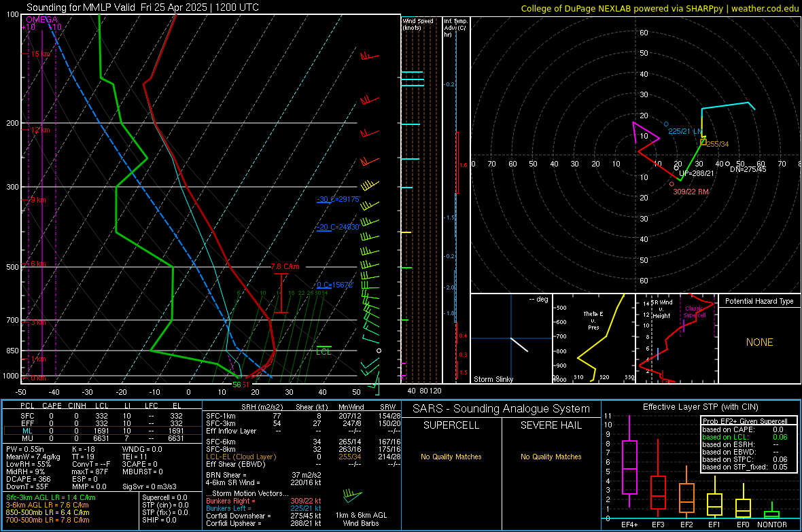Click the 3-6km AGL LR = 7.6 C/km line
The image size is (802, 532).
47,505
